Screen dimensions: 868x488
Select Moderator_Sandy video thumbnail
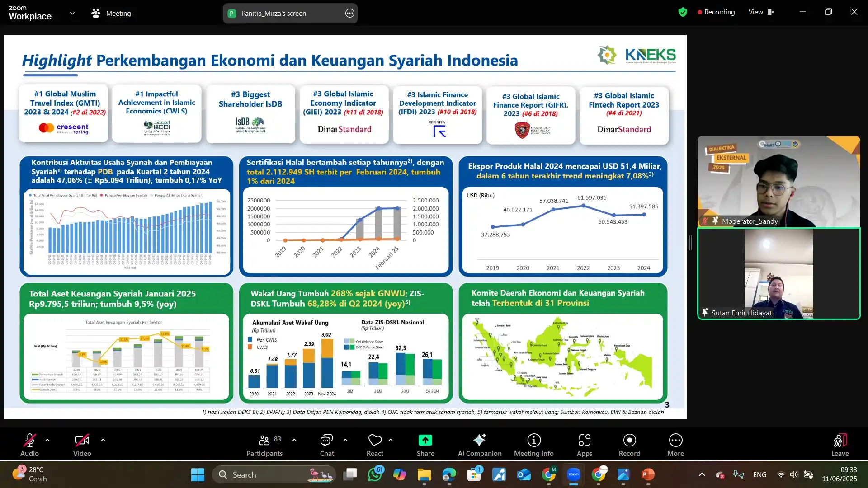pyautogui.click(x=779, y=181)
